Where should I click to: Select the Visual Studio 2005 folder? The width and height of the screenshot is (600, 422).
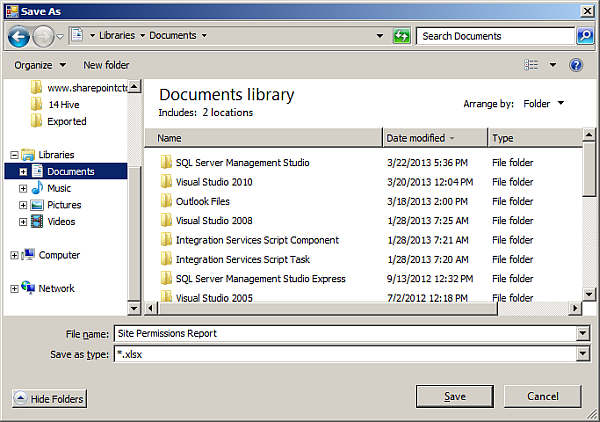[x=207, y=297]
